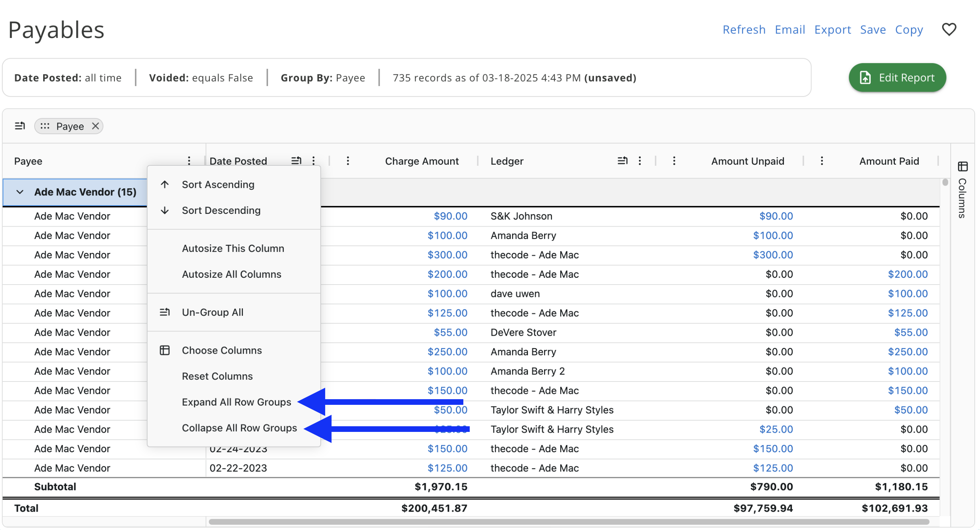Click the group icon in Ledger header
This screenshot has width=980, height=530.
coord(623,161)
